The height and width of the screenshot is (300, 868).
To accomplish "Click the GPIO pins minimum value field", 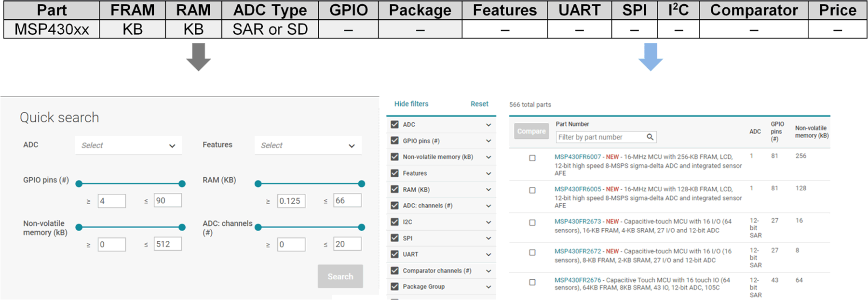I will click(111, 201).
